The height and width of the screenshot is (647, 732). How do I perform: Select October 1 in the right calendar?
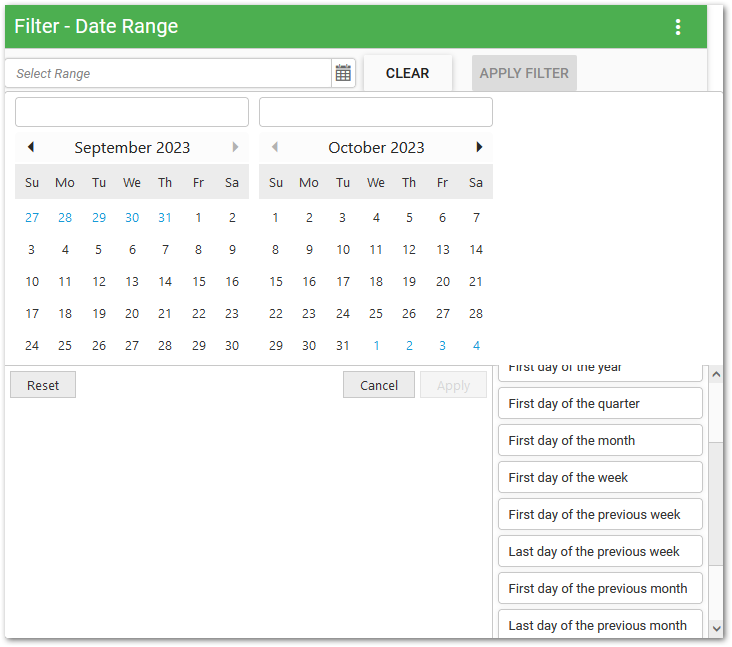275,218
